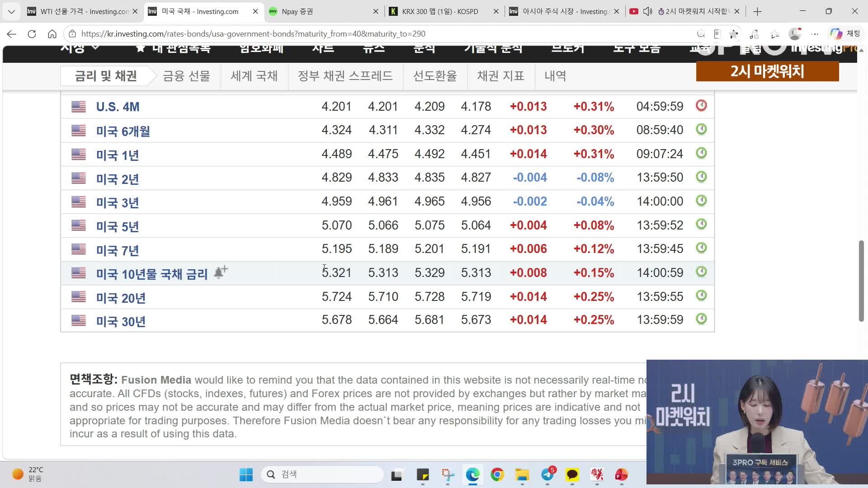Image resolution: width=868 pixels, height=488 pixels.
Task: Click the red clock icon in U.S. 4M row
Action: (701, 106)
